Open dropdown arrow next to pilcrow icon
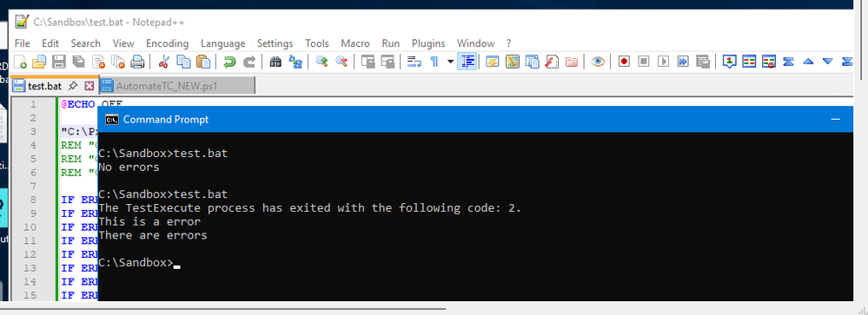 click(x=450, y=62)
